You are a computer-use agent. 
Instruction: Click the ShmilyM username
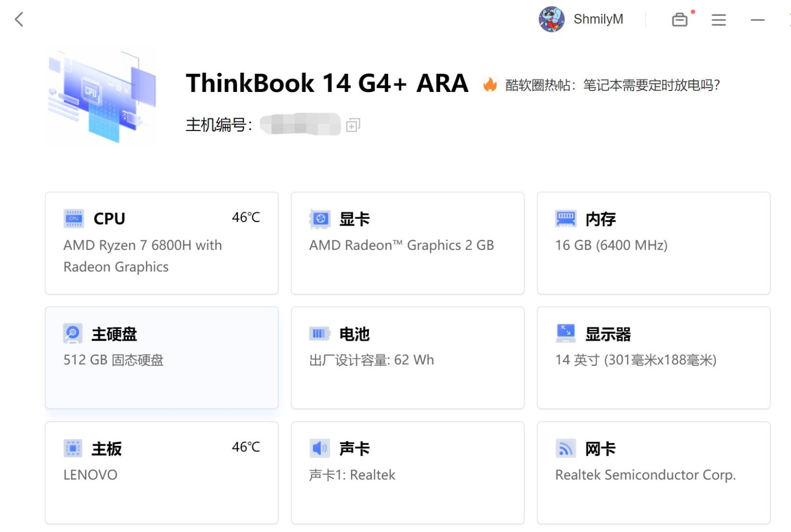pyautogui.click(x=598, y=19)
